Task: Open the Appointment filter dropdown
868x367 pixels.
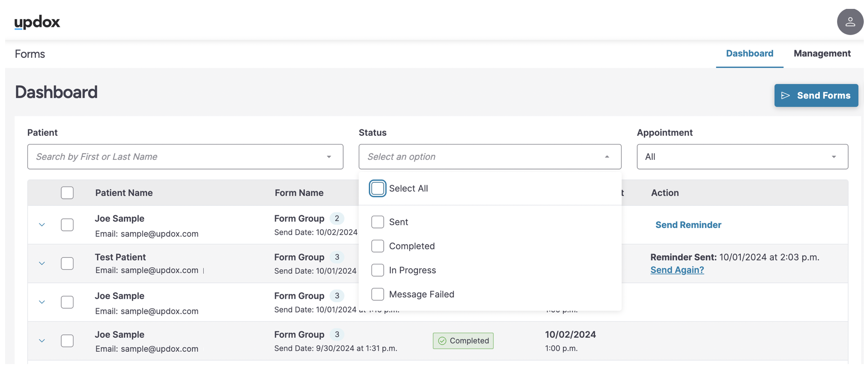Action: (742, 157)
